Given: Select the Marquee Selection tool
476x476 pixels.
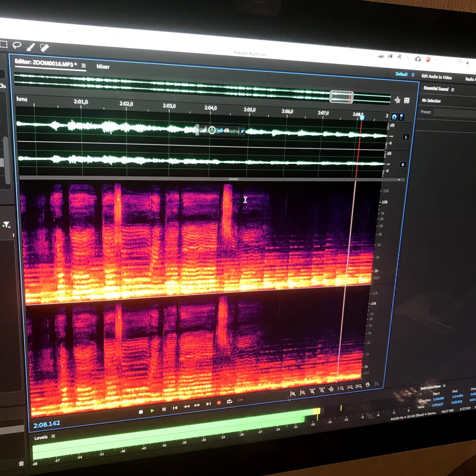Looking at the screenshot, I should click(3, 44).
